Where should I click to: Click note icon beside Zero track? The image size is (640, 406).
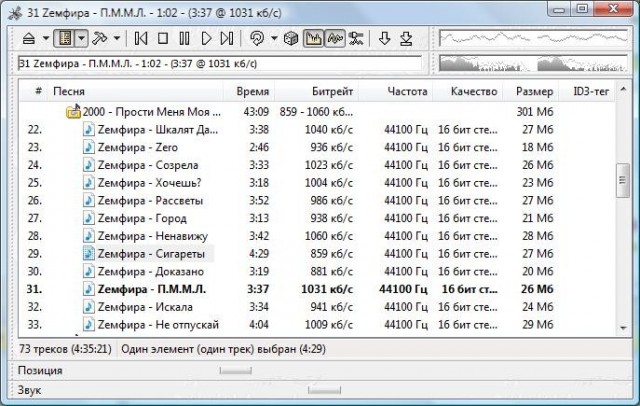click(89, 147)
